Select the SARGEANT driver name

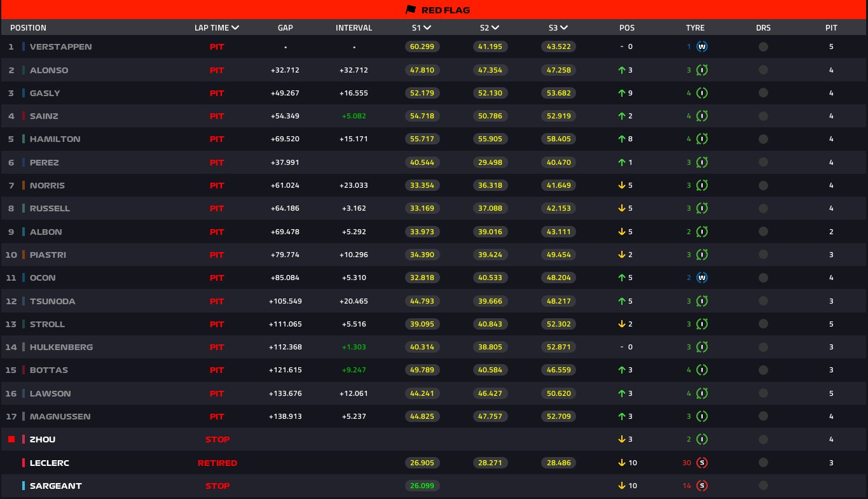click(56, 486)
